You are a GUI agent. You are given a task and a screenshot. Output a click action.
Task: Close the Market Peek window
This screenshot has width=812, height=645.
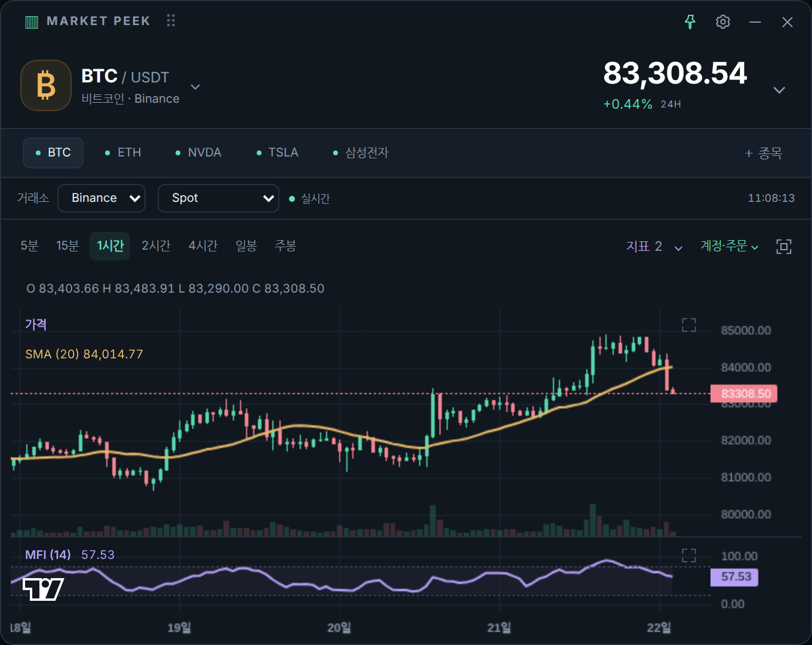point(788,22)
